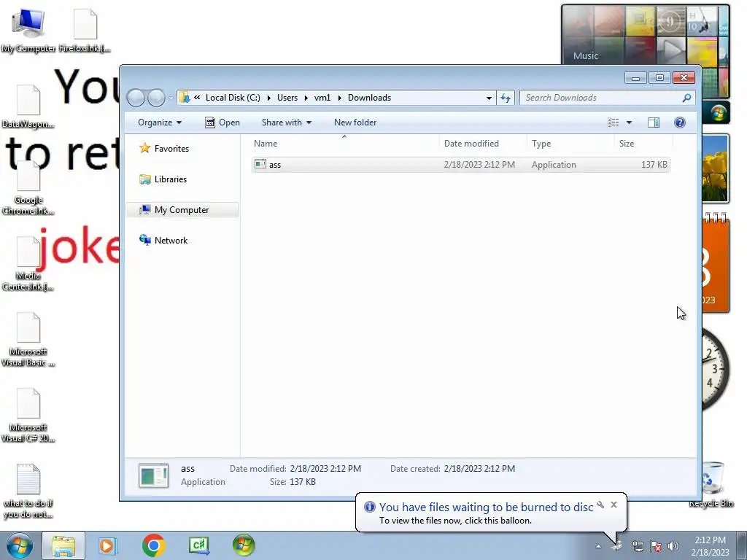
Task: Click the search magnifier icon
Action: pos(686,98)
